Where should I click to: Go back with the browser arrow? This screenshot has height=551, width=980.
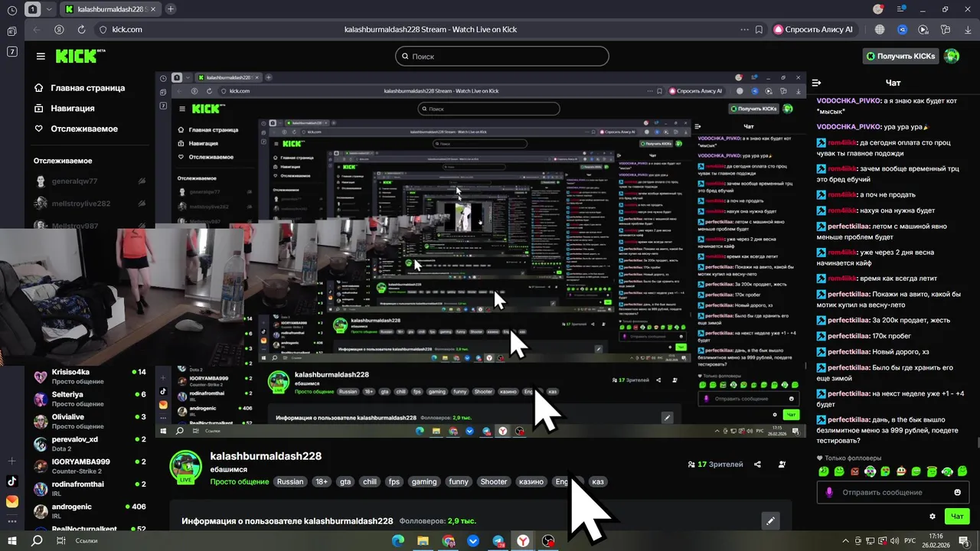click(x=37, y=30)
